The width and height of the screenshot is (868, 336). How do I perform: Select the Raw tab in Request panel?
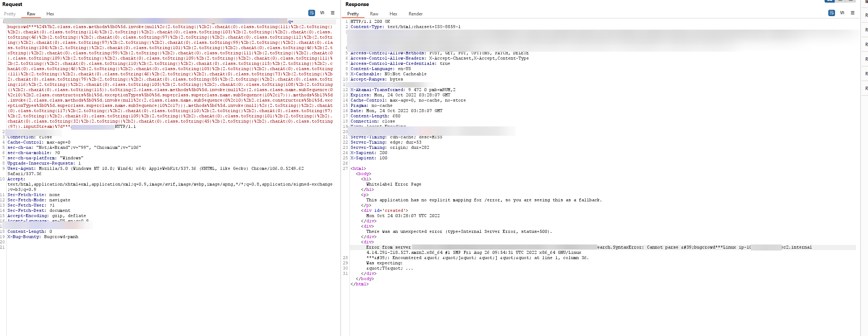[31, 14]
